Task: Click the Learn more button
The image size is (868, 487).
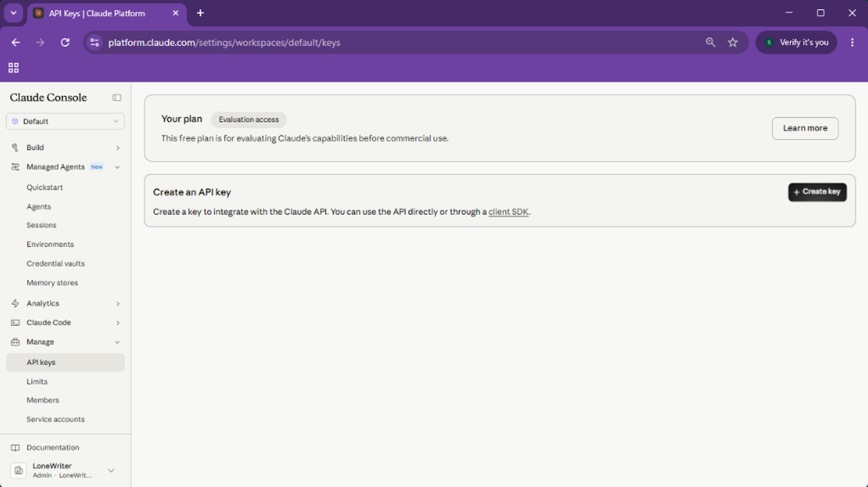Action: pos(805,128)
